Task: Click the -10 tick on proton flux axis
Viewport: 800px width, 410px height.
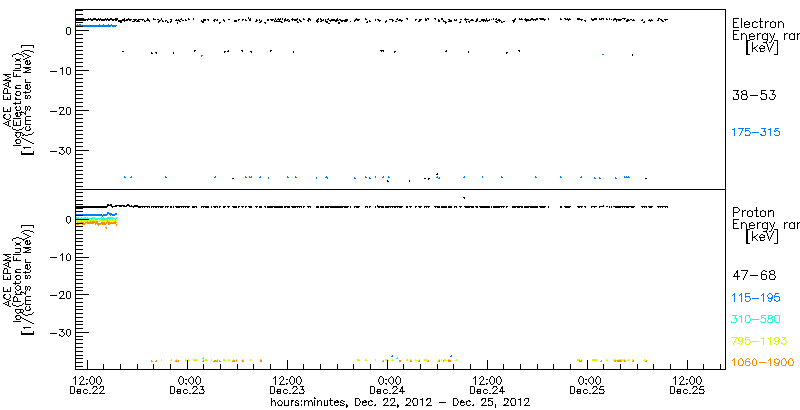Action: click(63, 258)
